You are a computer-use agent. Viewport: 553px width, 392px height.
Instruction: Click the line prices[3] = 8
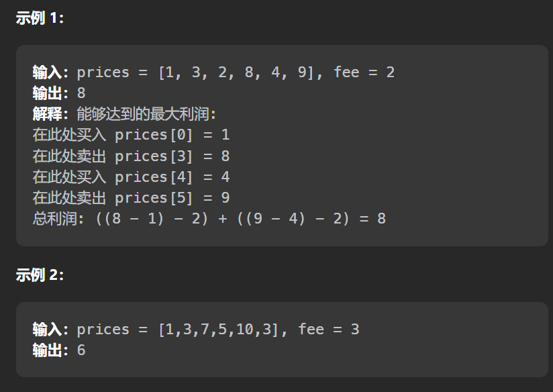(172, 156)
